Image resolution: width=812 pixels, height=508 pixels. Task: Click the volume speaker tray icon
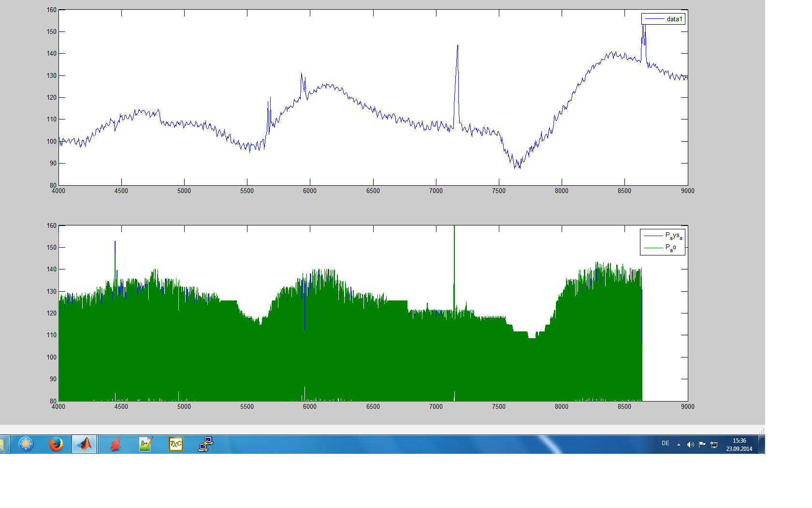pos(690,445)
